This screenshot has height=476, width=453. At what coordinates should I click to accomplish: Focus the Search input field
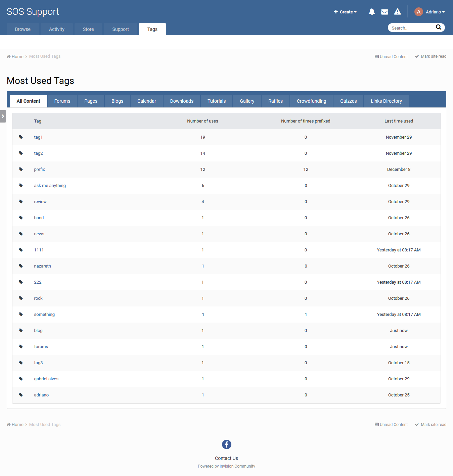pyautogui.click(x=412, y=28)
